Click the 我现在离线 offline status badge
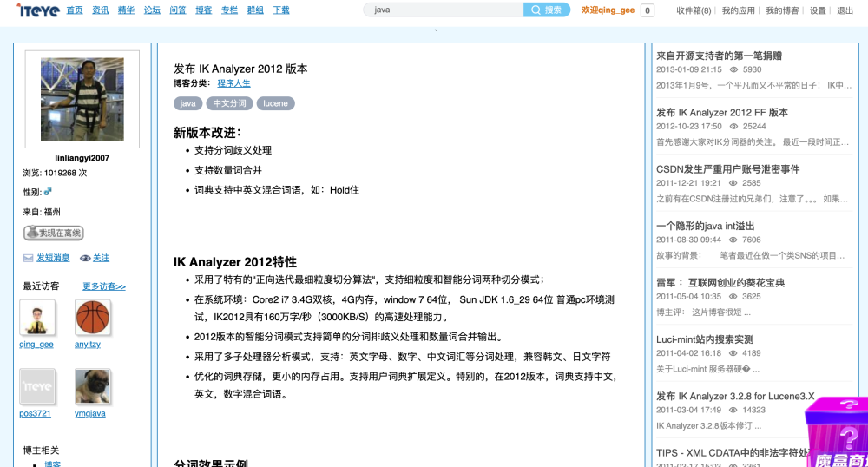The width and height of the screenshot is (868, 467). click(x=54, y=233)
